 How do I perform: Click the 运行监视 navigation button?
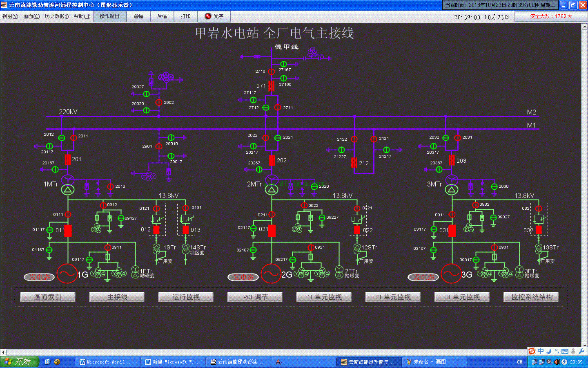click(186, 297)
